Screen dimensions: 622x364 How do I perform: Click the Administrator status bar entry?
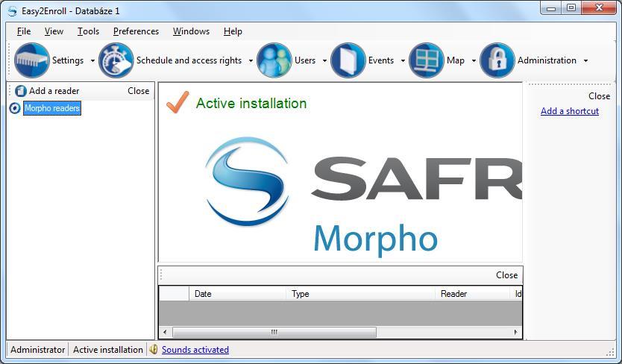38,350
